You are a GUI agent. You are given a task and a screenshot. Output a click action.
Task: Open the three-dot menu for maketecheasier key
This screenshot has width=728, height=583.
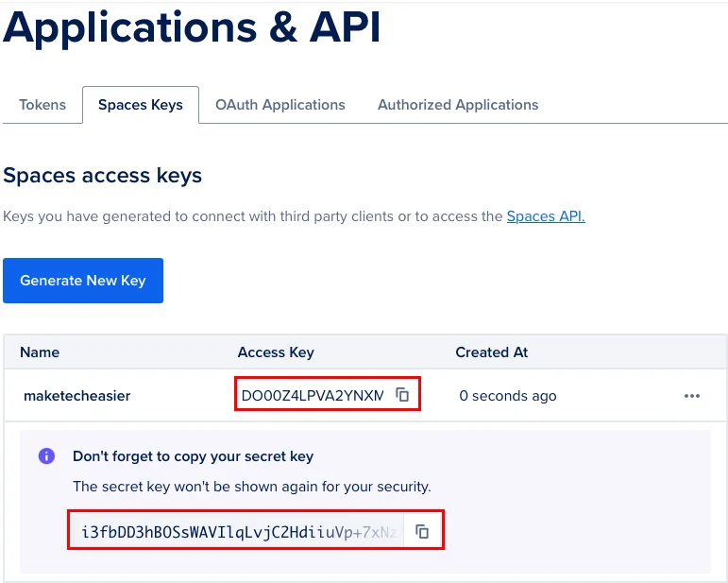point(692,396)
